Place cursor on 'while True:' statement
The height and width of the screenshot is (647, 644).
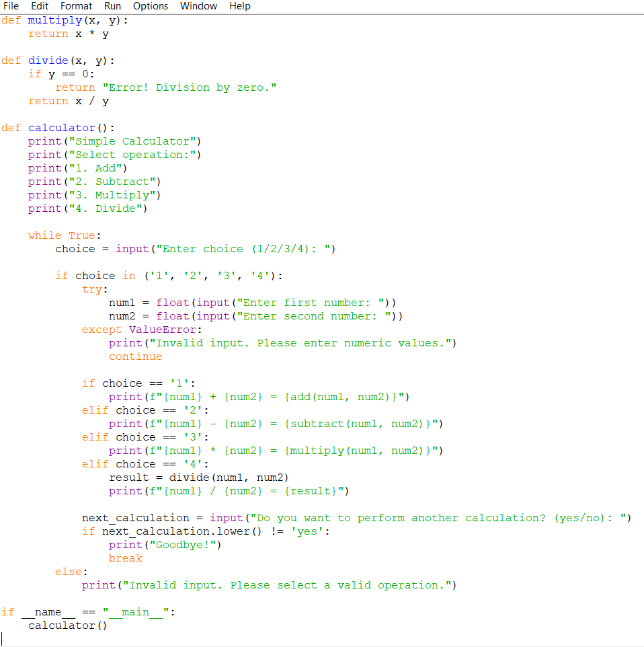point(65,235)
